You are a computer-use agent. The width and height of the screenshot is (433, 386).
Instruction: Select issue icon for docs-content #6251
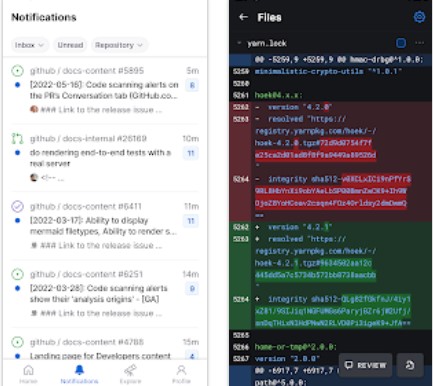tap(17, 274)
